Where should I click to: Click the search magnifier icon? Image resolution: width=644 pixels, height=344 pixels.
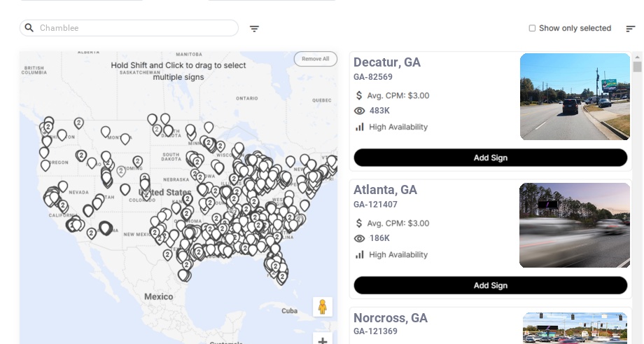tap(29, 28)
